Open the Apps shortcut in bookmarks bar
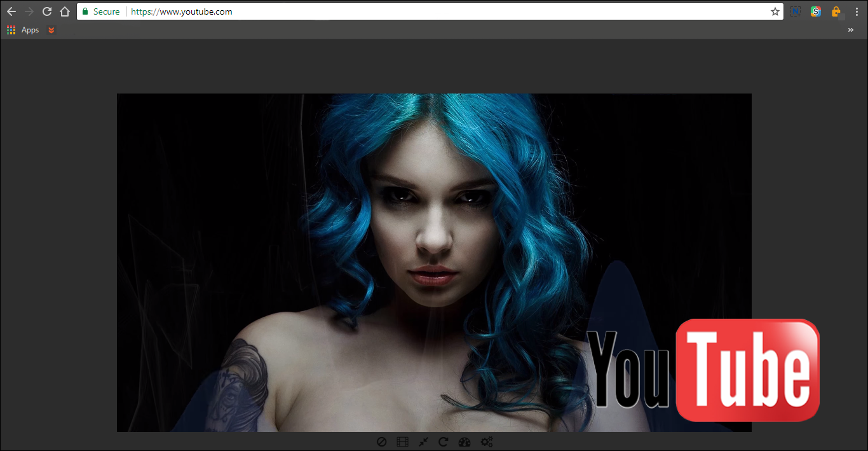 tap(23, 30)
